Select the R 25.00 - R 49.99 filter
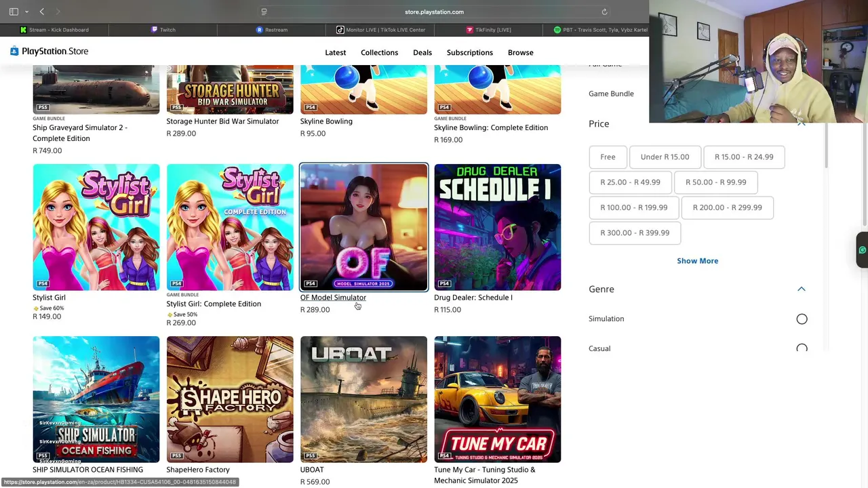868x488 pixels. coord(630,182)
